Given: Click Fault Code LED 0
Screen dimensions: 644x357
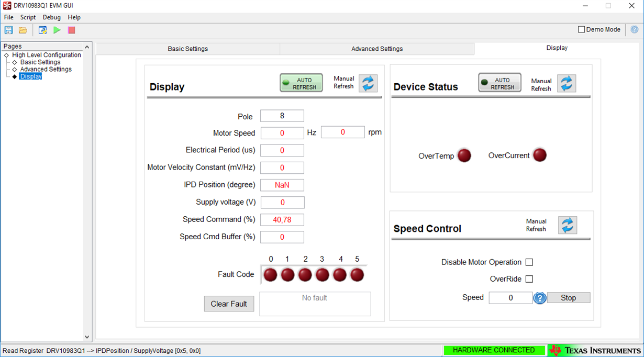Looking at the screenshot, I should point(271,275).
